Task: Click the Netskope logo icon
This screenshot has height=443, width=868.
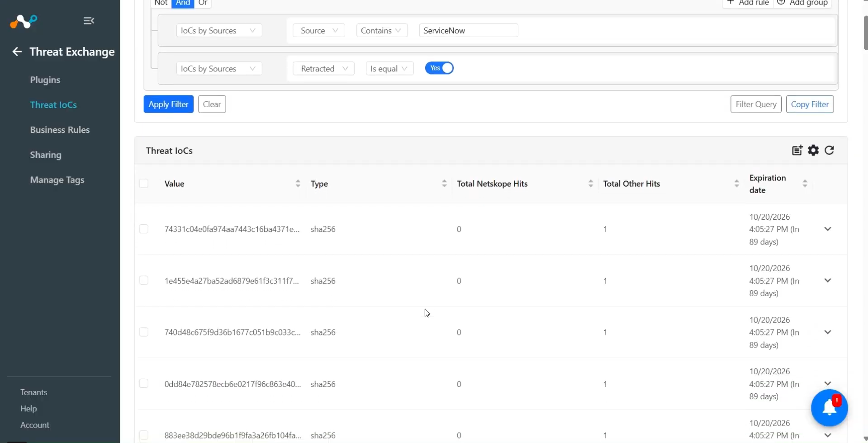Action: [24, 21]
